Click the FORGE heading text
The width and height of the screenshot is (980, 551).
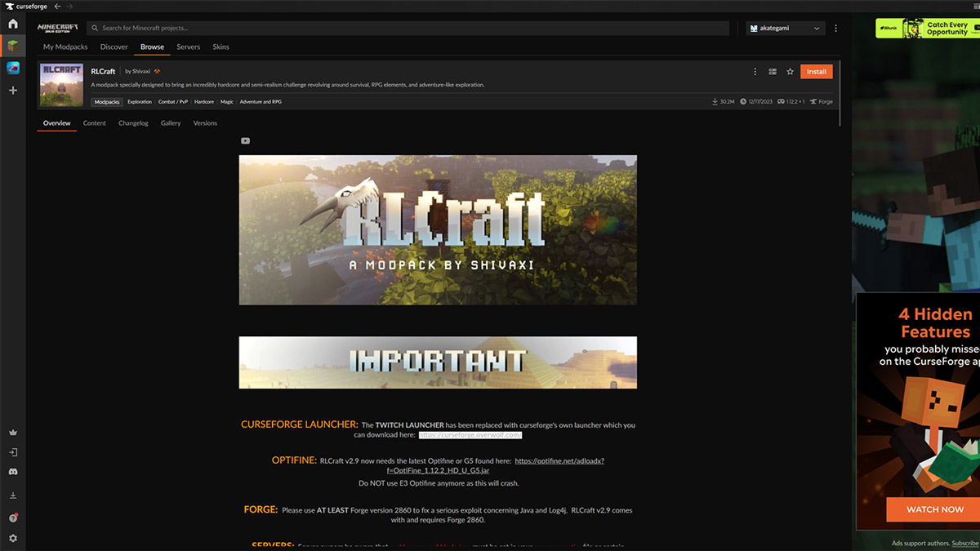tap(261, 509)
